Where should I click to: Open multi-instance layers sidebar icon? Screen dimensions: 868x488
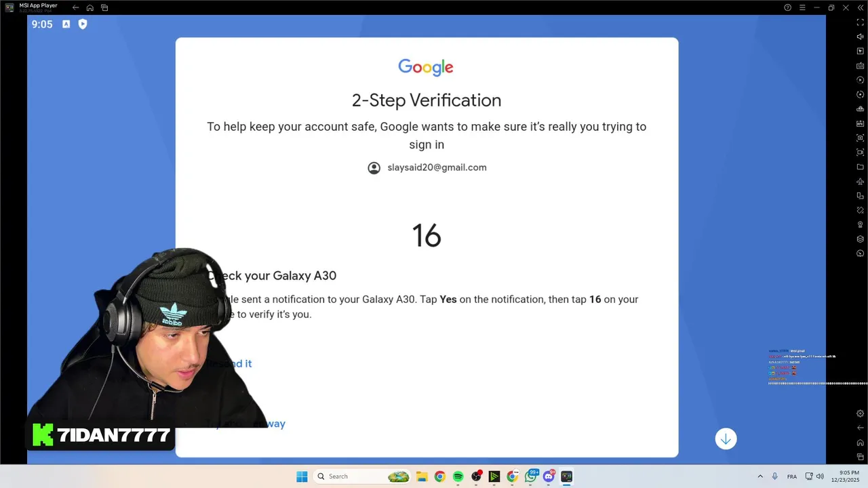click(x=860, y=239)
